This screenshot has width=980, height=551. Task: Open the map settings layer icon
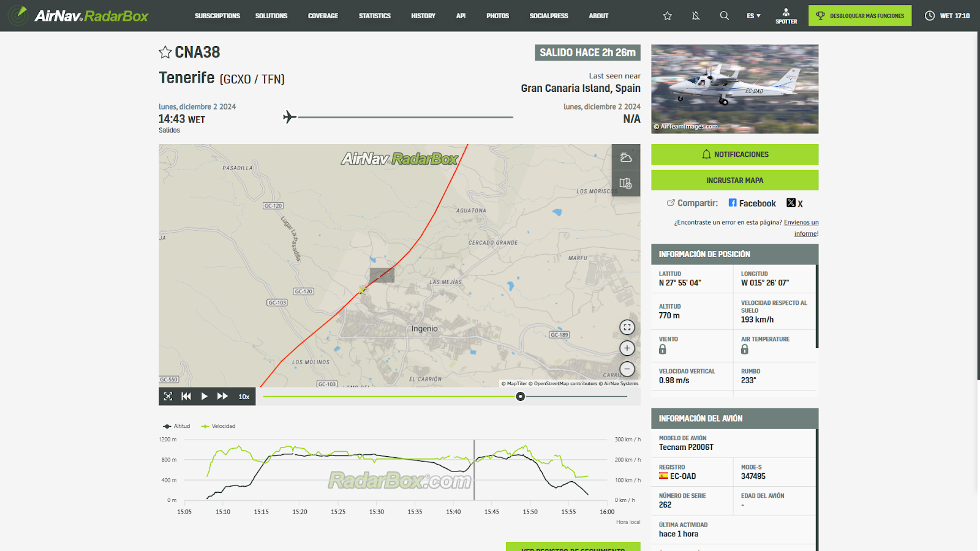click(x=626, y=183)
